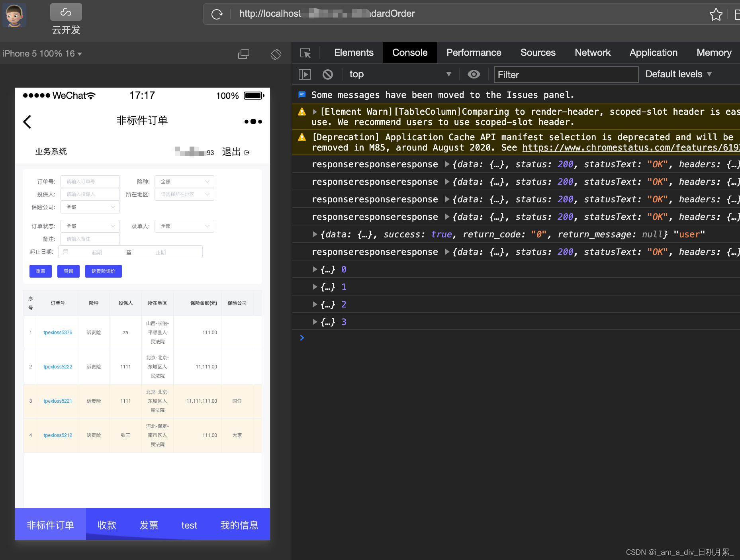Screen dimensions: 740x560
Task: Select the 发票 bottom tab
Action: click(x=149, y=525)
